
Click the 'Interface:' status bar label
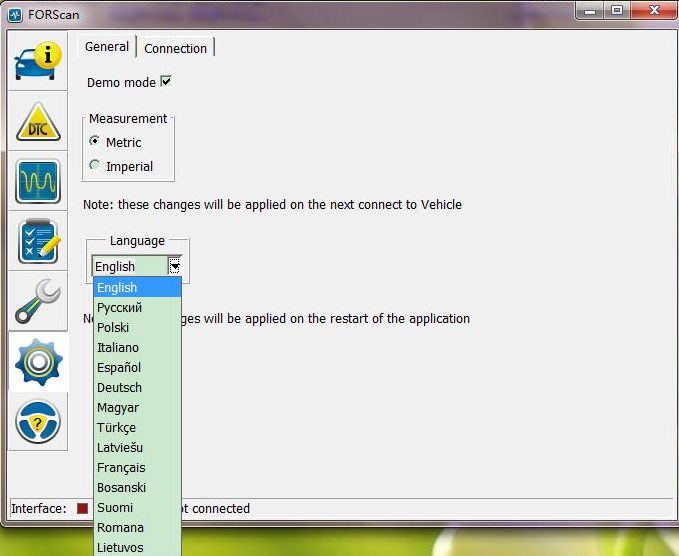(x=39, y=508)
